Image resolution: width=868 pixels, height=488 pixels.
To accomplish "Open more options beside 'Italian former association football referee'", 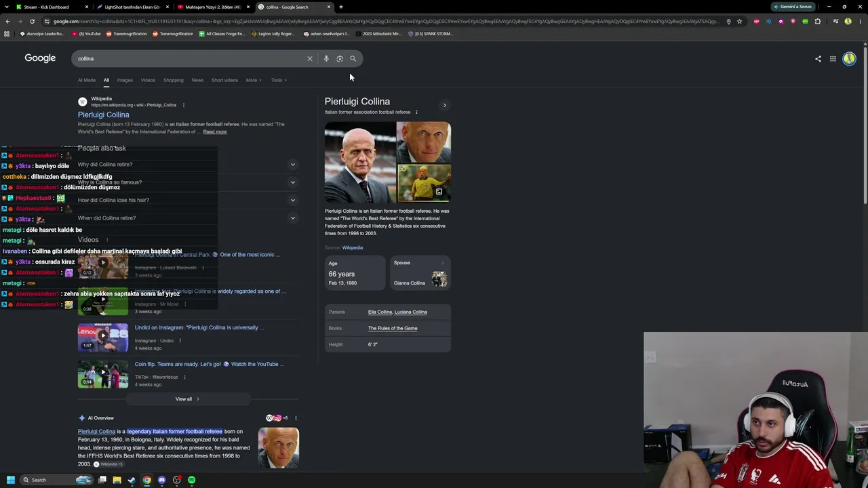I will pos(416,112).
